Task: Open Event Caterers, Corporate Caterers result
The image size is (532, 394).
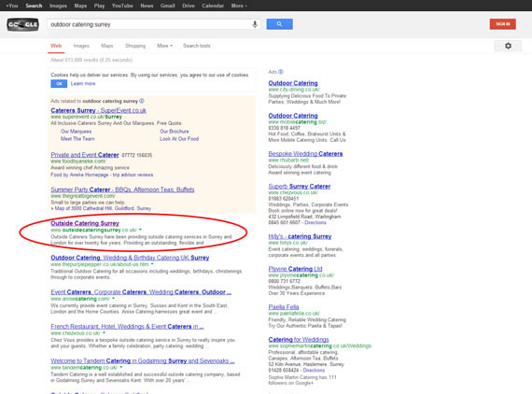Action: tap(141, 292)
